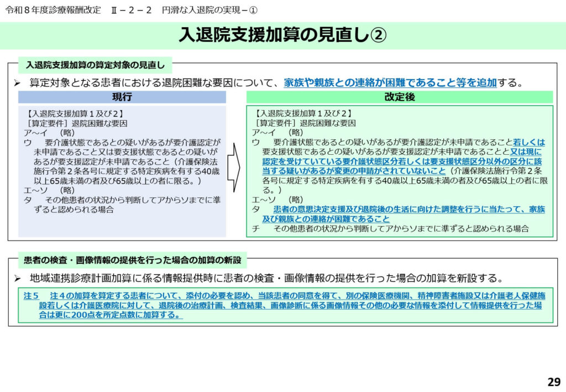
Task: Click the slide title 入退院支援加算の見直し②
Action: (282, 35)
